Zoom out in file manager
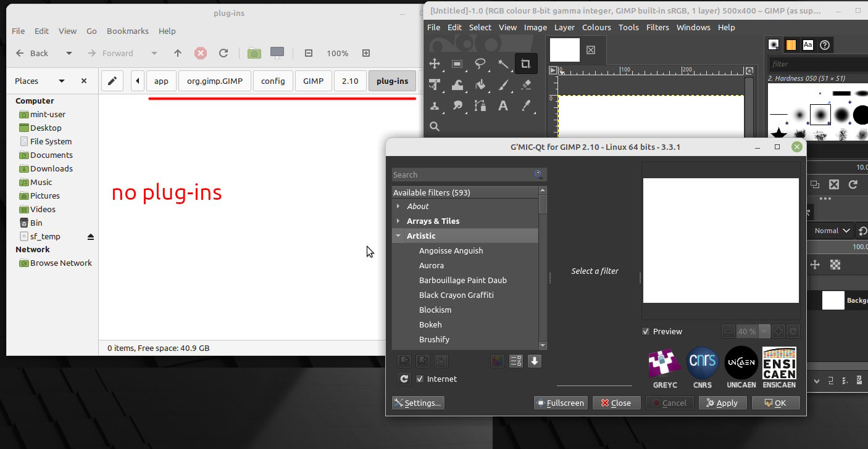Screen dimensions: 868x449 pos(309,53)
